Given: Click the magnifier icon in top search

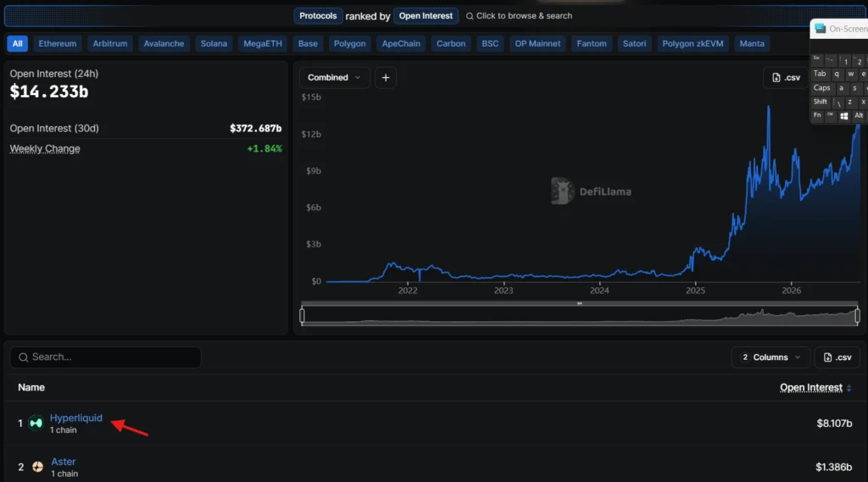Looking at the screenshot, I should click(x=470, y=16).
